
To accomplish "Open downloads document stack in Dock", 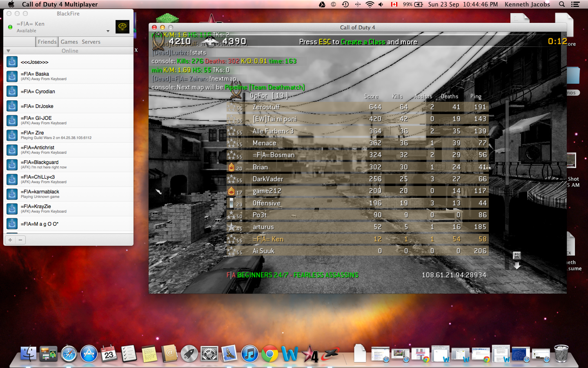I will click(x=360, y=354).
